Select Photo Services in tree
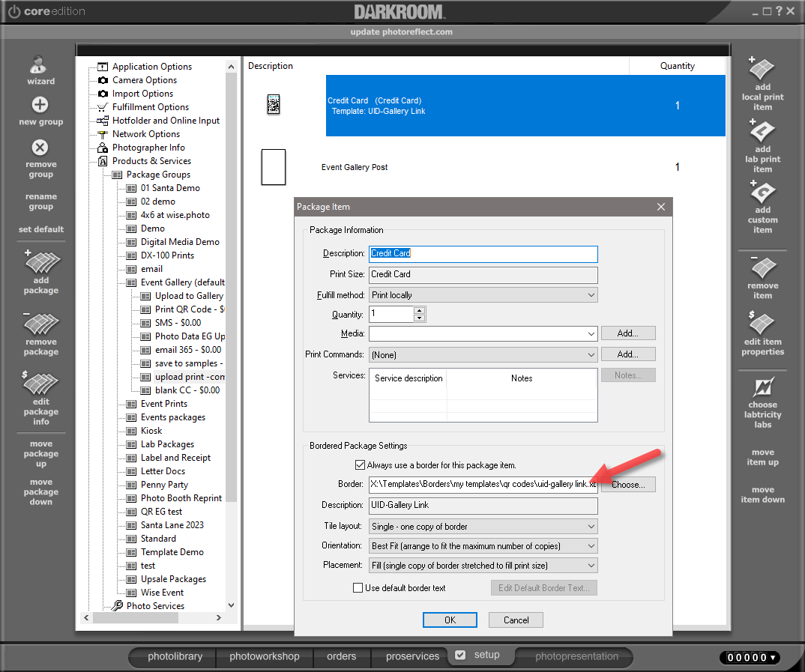 pyautogui.click(x=155, y=606)
